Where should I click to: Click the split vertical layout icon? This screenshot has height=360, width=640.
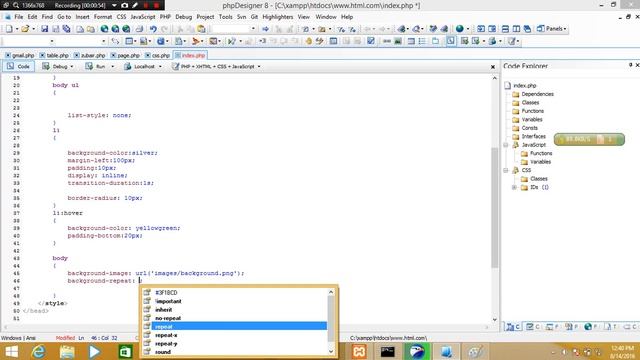pyautogui.click(x=516, y=29)
